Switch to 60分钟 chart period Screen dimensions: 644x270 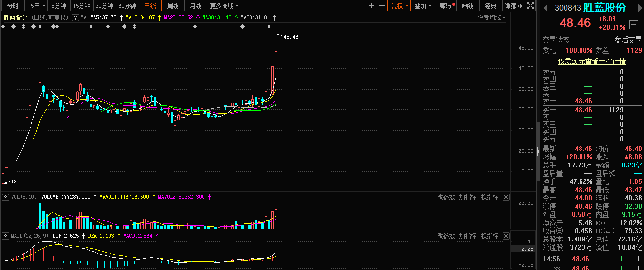click(127, 6)
